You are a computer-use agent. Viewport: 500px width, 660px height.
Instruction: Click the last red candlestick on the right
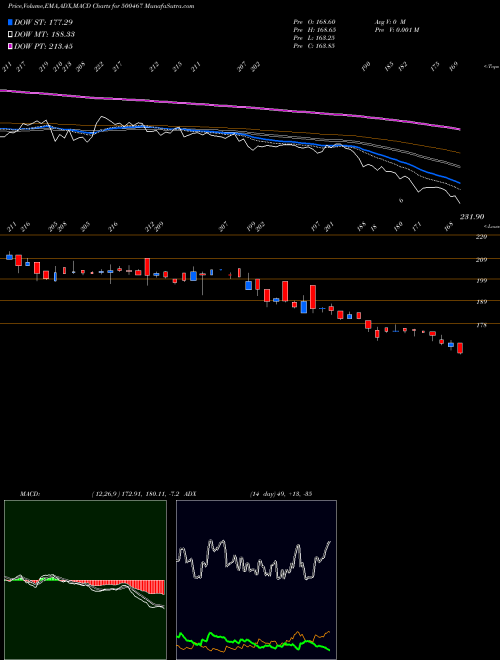coord(460,348)
